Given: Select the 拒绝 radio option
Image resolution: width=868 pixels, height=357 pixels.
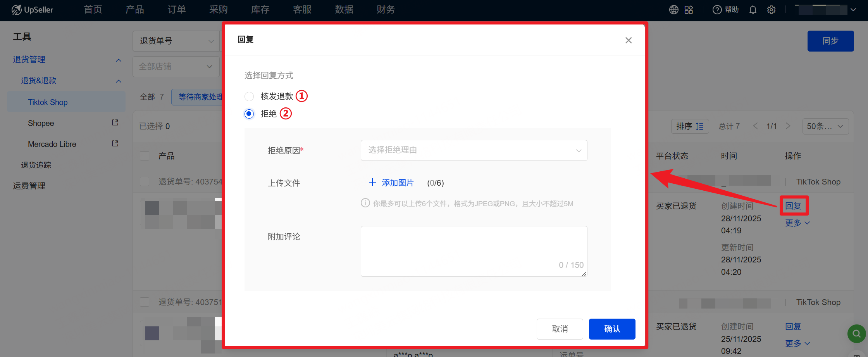Looking at the screenshot, I should [x=249, y=114].
